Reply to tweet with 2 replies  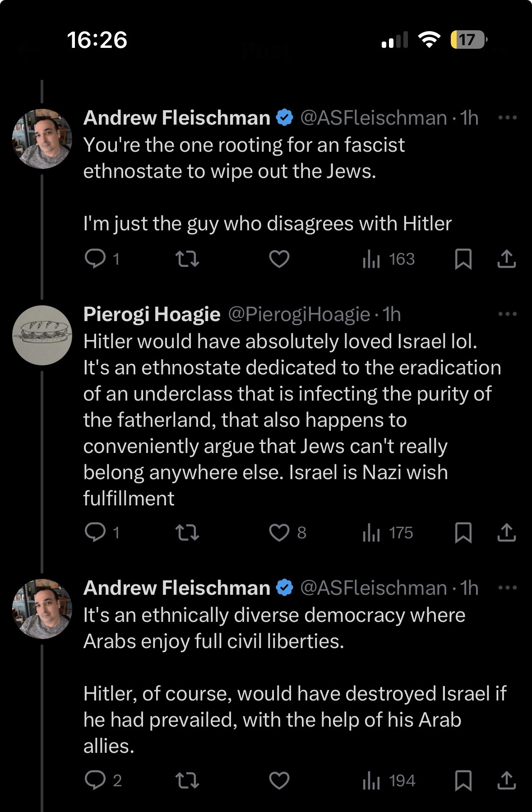pos(103,780)
